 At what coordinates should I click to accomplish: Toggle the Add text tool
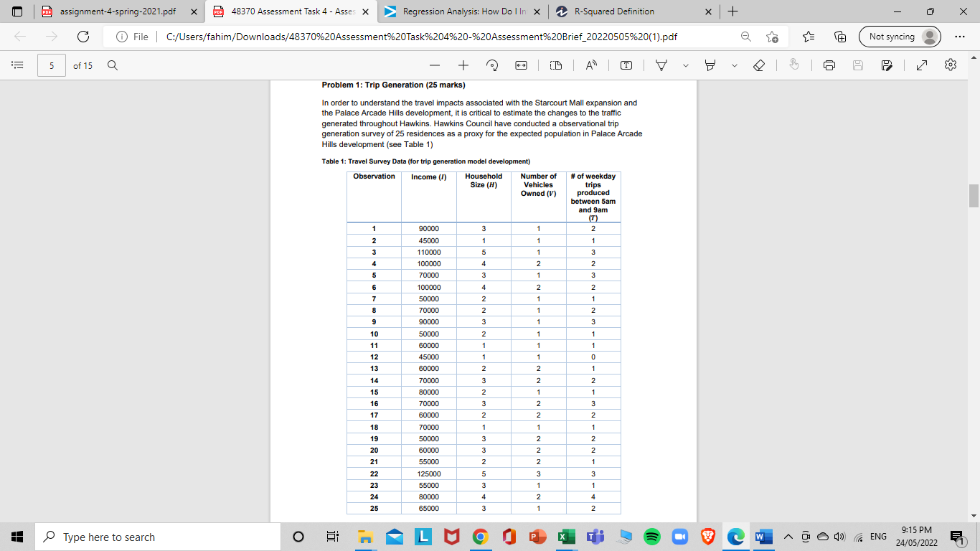click(625, 65)
